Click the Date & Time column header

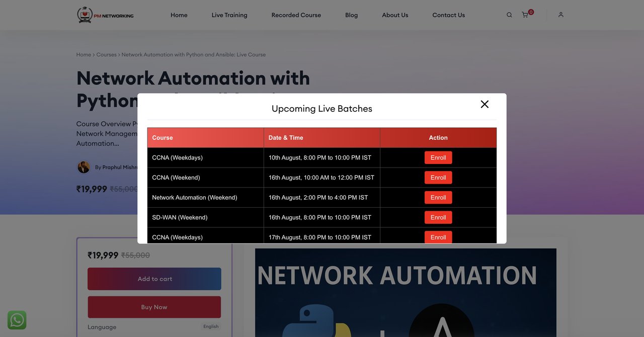point(322,138)
